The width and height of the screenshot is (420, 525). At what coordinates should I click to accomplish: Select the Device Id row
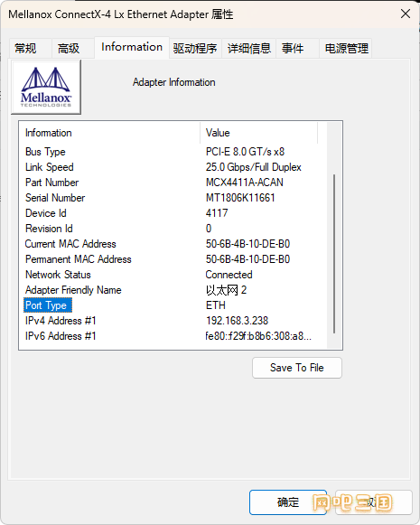[x=173, y=213]
